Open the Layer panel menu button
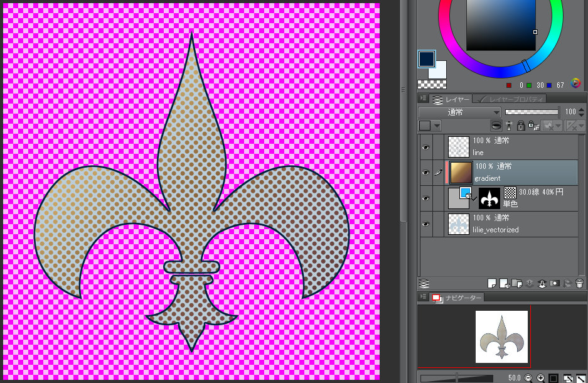 click(x=424, y=99)
